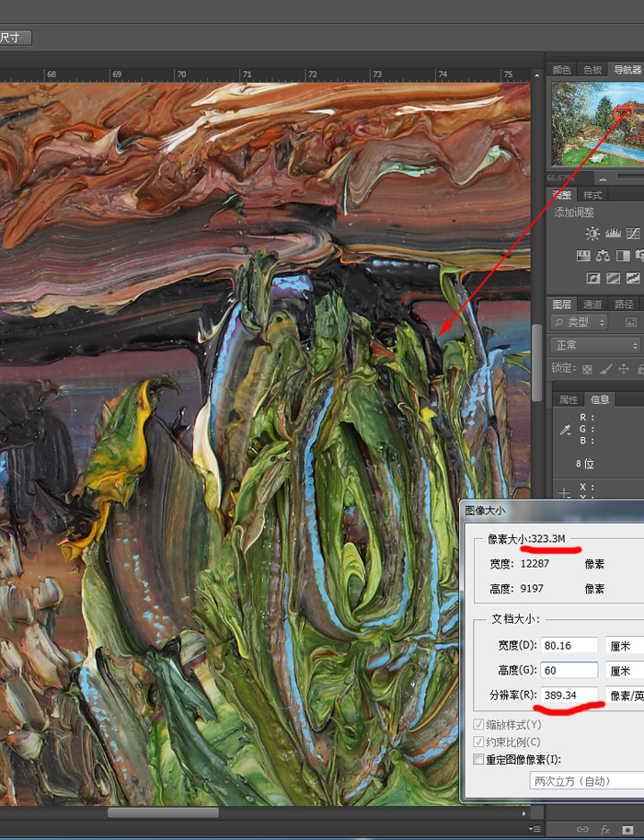The height and width of the screenshot is (840, 644).
Task: Click the Navigator zoom slider
Action: pyautogui.click(x=630, y=177)
